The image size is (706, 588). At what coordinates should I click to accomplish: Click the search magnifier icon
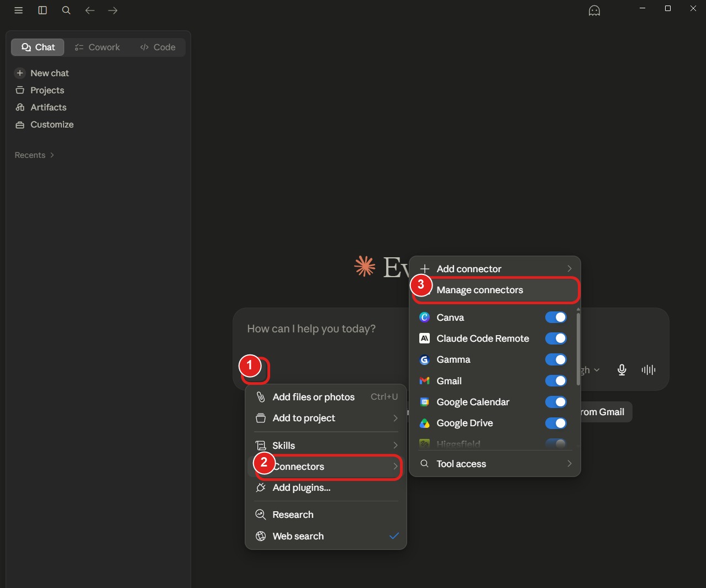click(66, 10)
